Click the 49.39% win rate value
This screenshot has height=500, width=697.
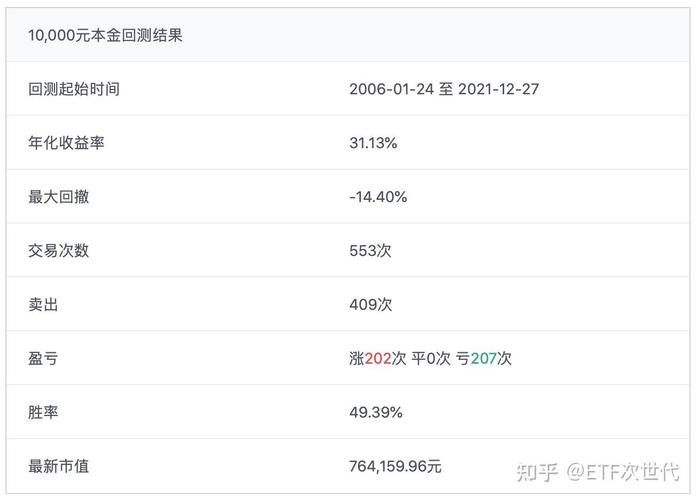(x=376, y=412)
